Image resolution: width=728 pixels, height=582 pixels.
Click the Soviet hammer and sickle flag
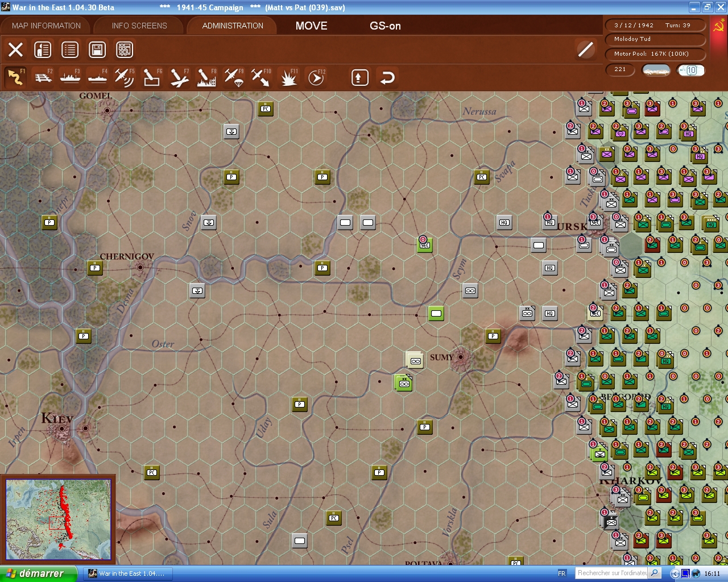click(x=718, y=27)
